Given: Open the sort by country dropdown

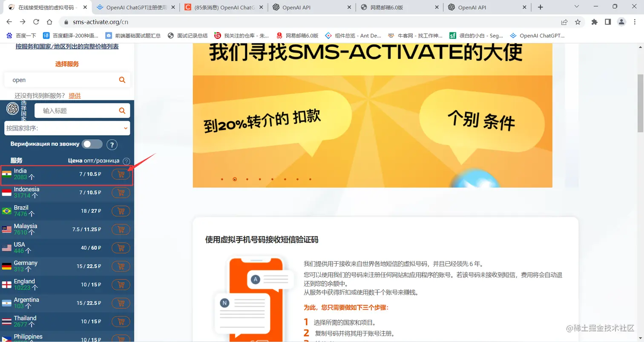Looking at the screenshot, I should click(67, 128).
